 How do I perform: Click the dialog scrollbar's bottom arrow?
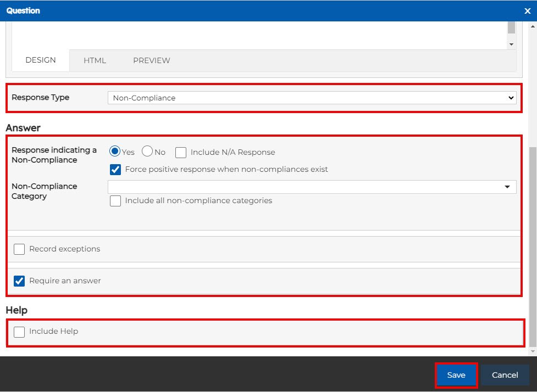(533, 351)
